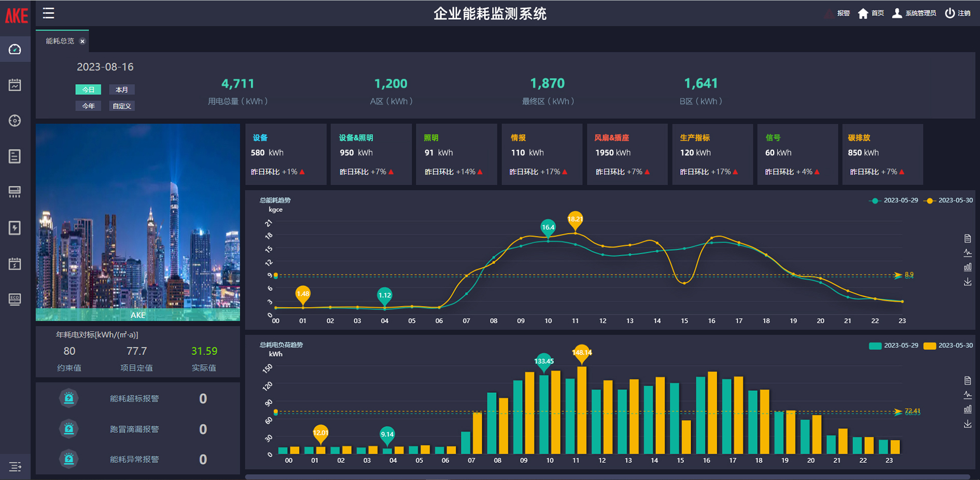Show data view for 总能耗趋势 chart
The height and width of the screenshot is (480, 980).
click(968, 238)
